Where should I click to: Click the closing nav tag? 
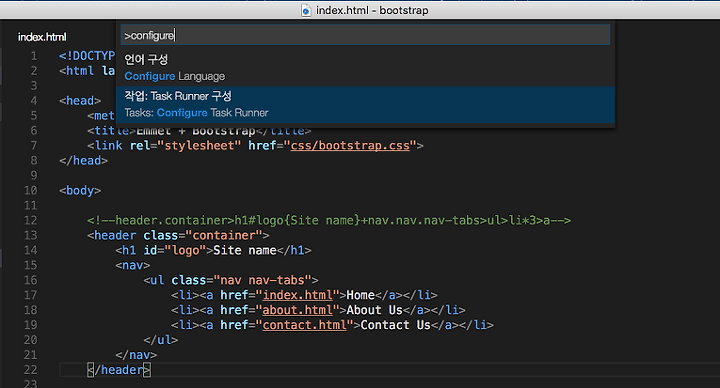(x=136, y=355)
